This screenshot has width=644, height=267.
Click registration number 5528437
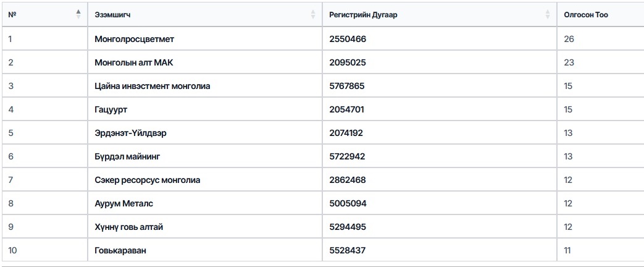click(348, 250)
